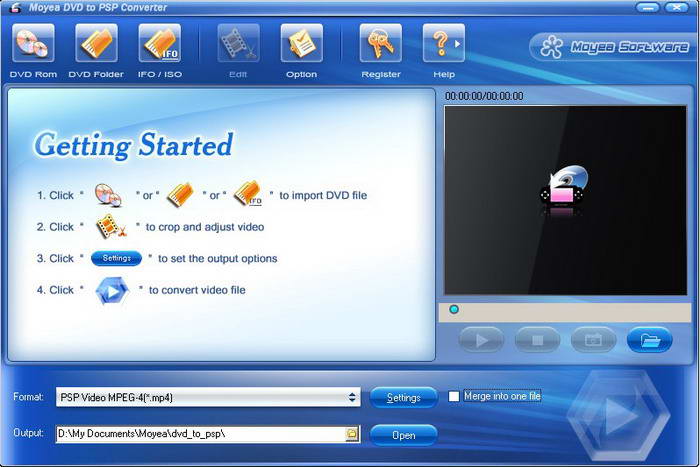Click the stop button under preview
700x467 pixels.
coord(538,340)
